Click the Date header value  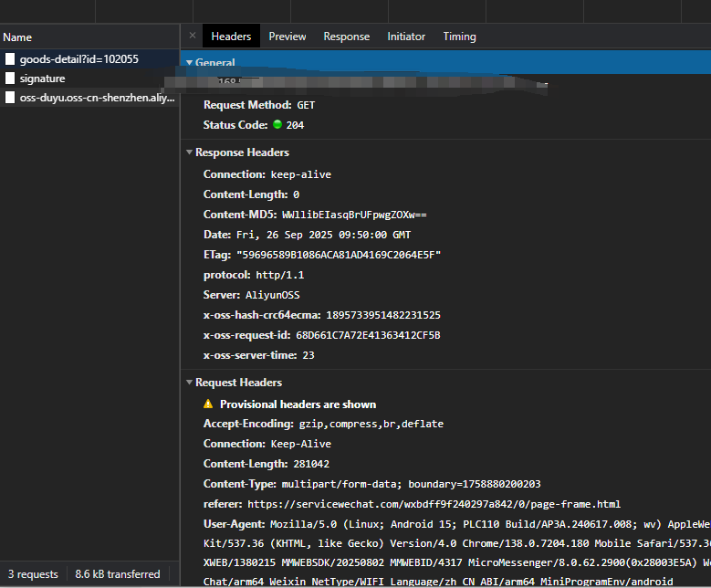[324, 235]
